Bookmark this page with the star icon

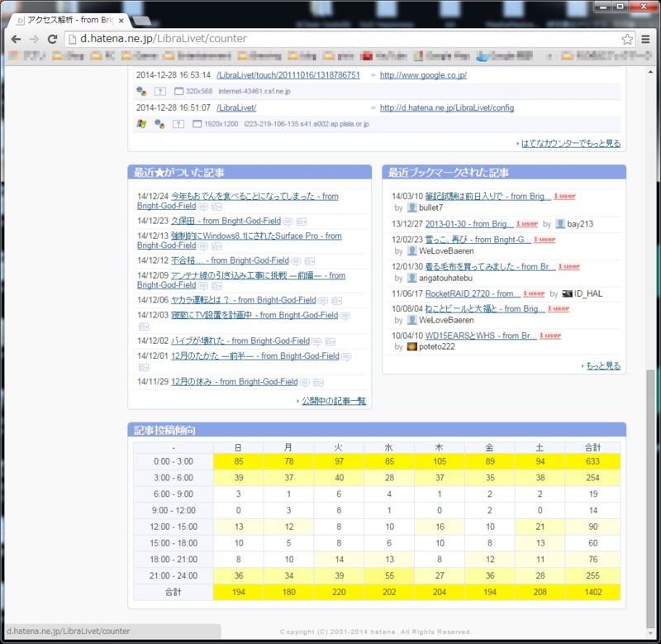tap(627, 39)
